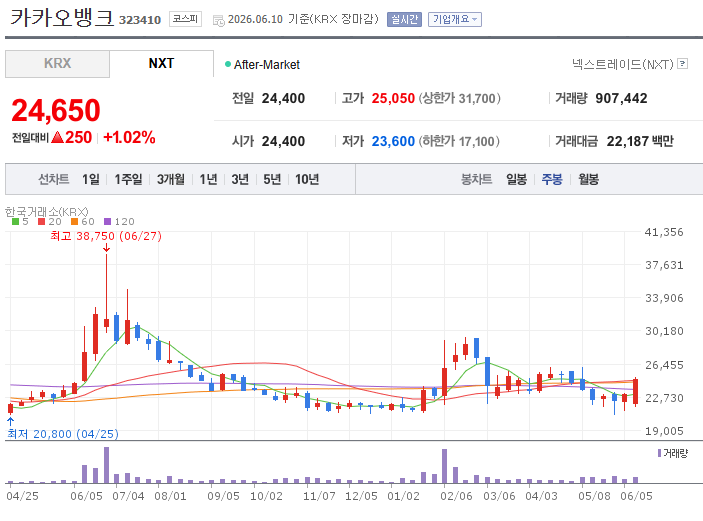Click the green 5-day average legend swatch
The width and height of the screenshot is (703, 521).
[x=15, y=221]
